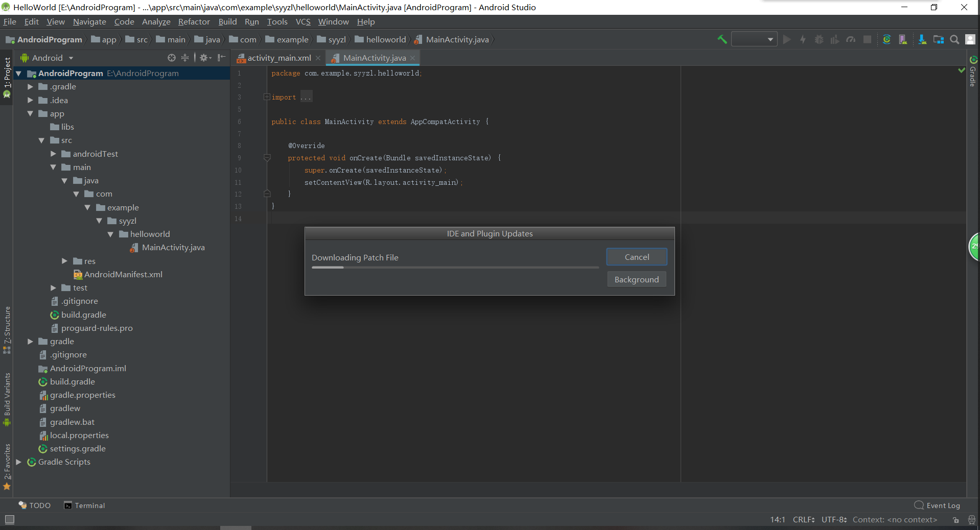Screen dimensions: 980x530
Task: Expand the res folder
Action: (x=64, y=261)
